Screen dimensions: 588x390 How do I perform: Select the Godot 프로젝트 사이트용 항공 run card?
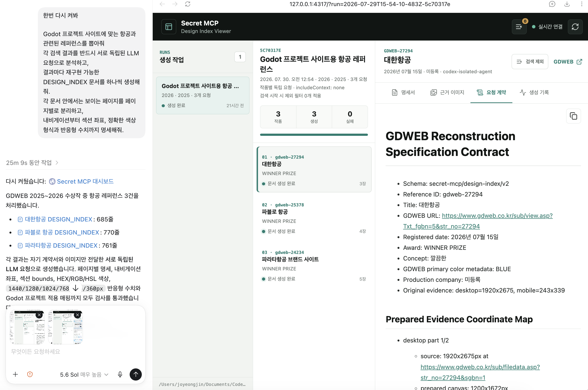pyautogui.click(x=203, y=96)
